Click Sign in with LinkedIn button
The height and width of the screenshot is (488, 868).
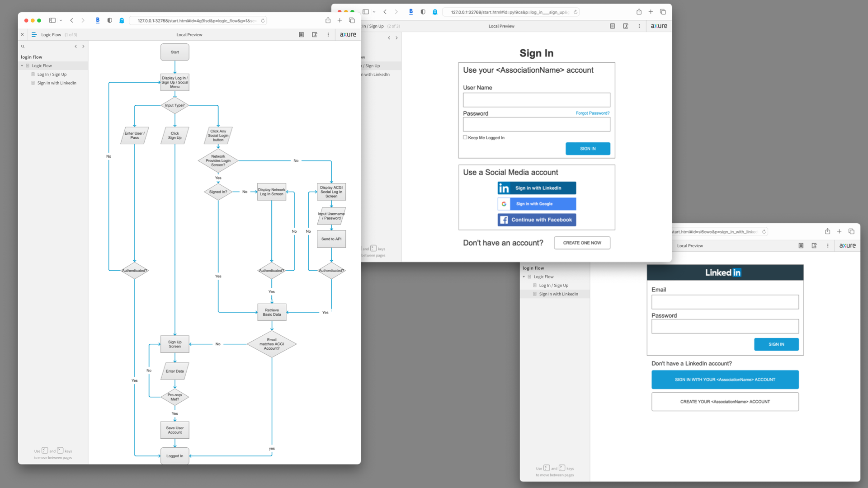537,188
